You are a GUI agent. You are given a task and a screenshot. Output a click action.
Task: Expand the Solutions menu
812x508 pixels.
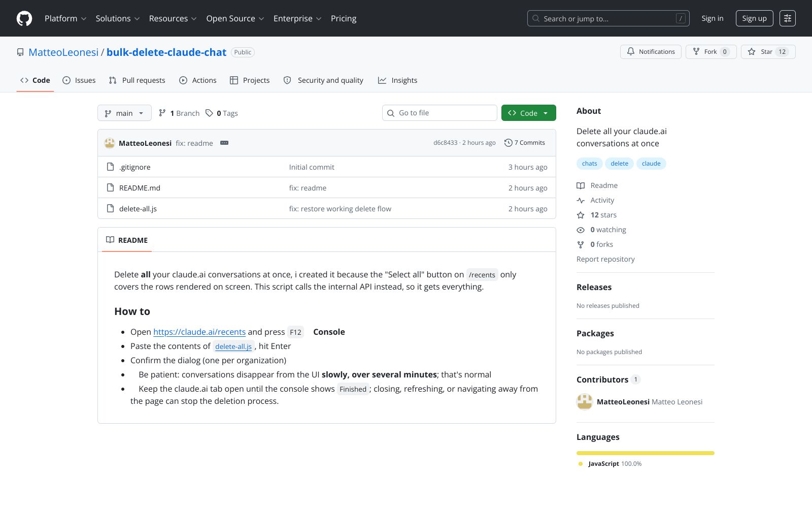pyautogui.click(x=118, y=18)
